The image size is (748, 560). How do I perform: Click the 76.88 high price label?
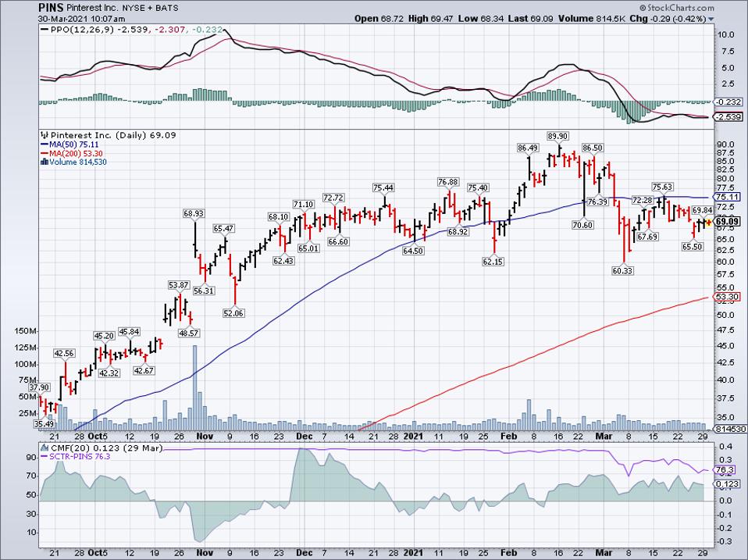point(448,182)
